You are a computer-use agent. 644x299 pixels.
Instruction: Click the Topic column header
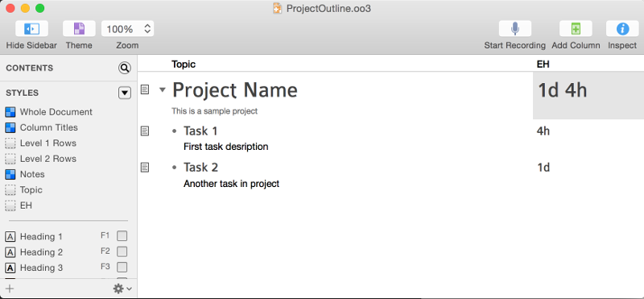(x=184, y=64)
